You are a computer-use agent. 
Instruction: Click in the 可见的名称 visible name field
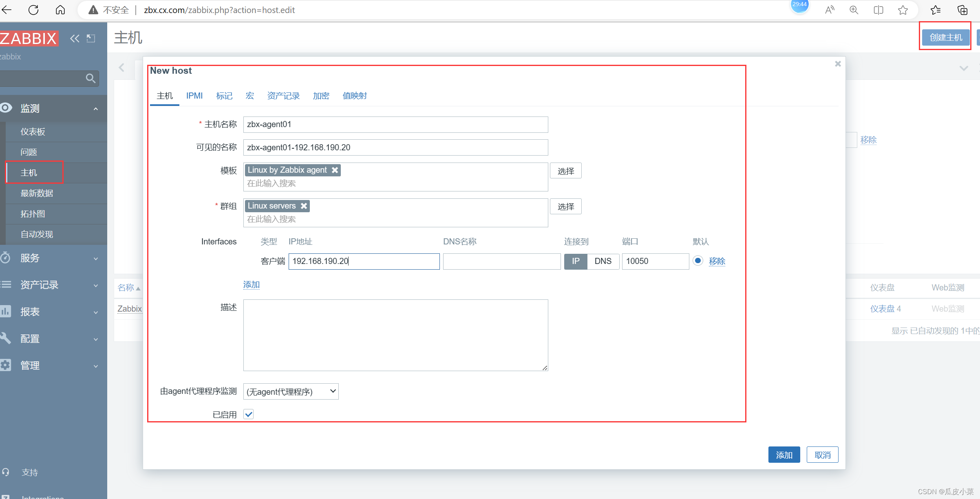pos(395,147)
